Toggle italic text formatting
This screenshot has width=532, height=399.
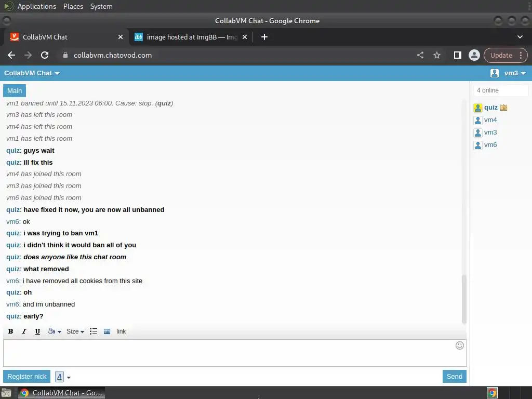point(24,331)
